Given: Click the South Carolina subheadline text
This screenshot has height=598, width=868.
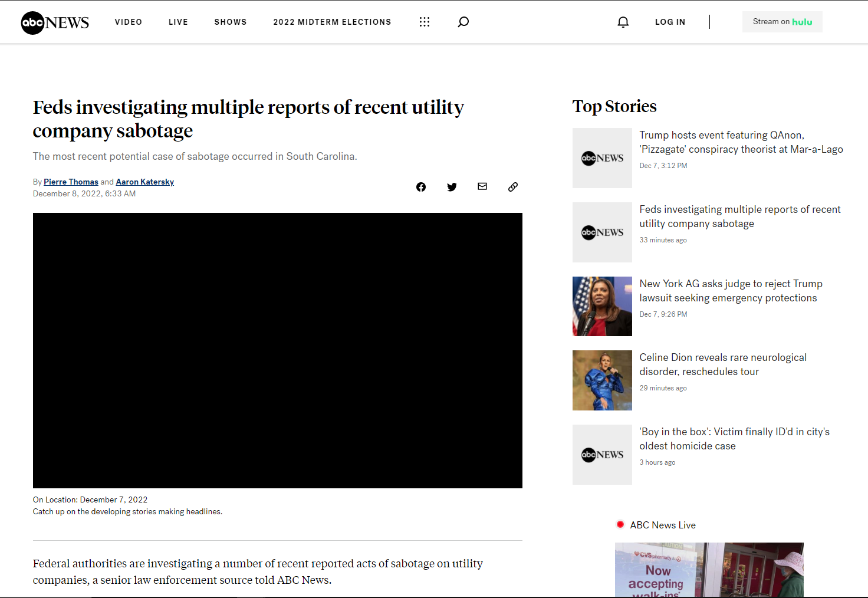Looking at the screenshot, I should point(195,156).
